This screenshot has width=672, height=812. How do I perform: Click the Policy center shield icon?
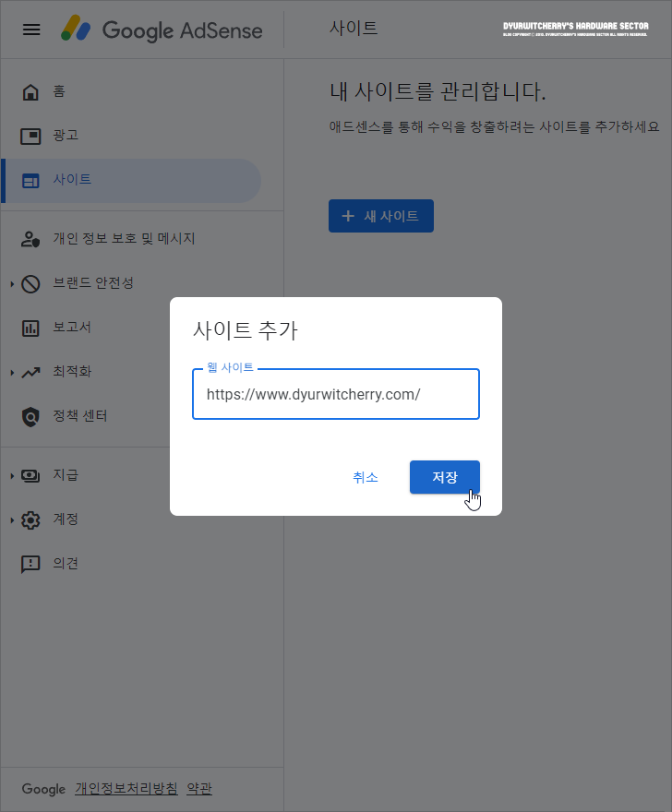[30, 416]
